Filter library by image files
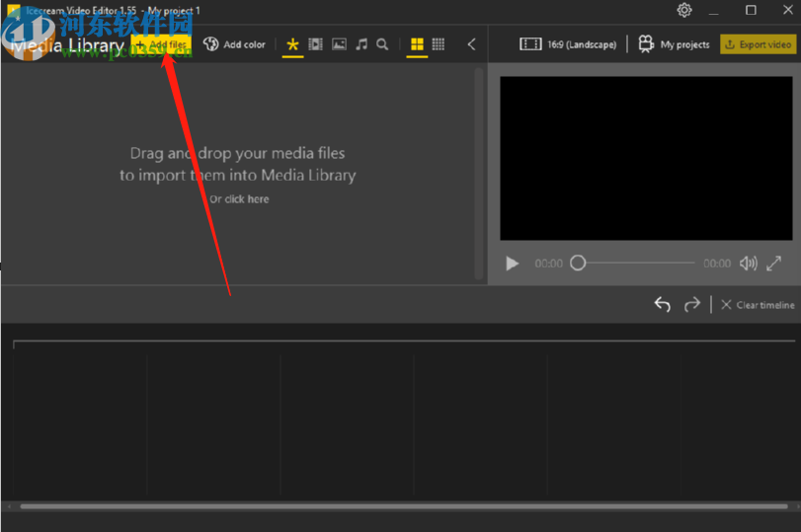The image size is (801, 532). tap(339, 44)
